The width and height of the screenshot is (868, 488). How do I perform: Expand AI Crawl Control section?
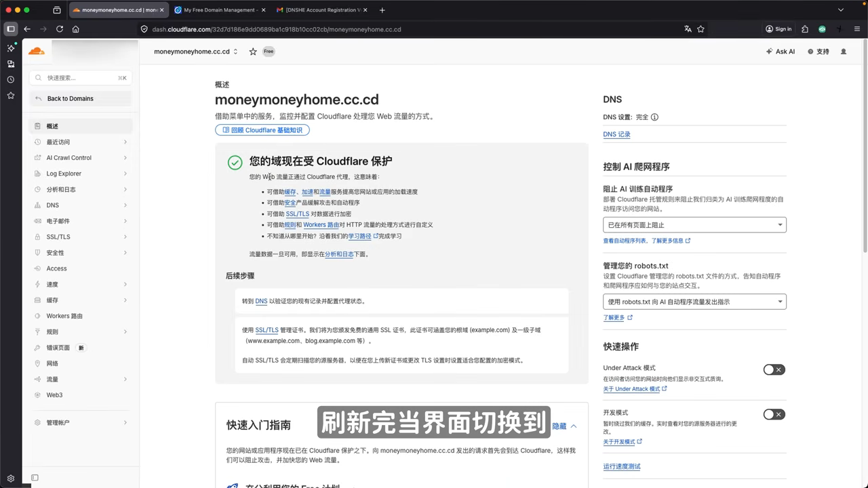[81, 158]
